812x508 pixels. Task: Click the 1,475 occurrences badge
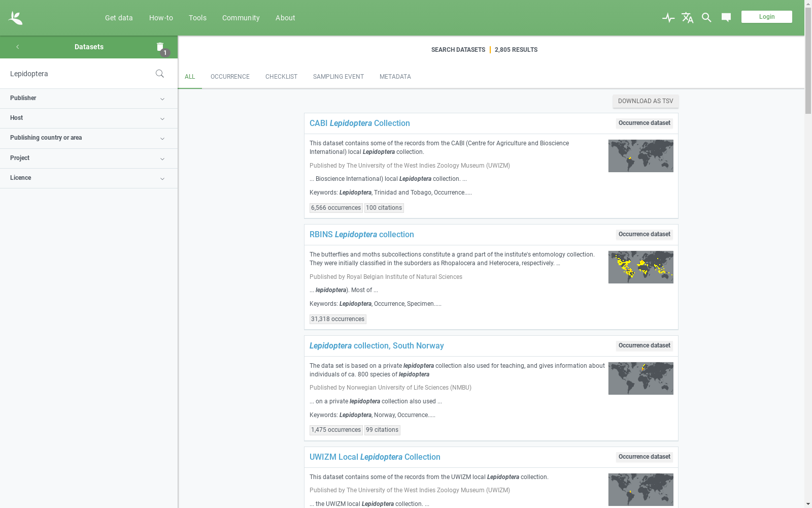(x=336, y=430)
